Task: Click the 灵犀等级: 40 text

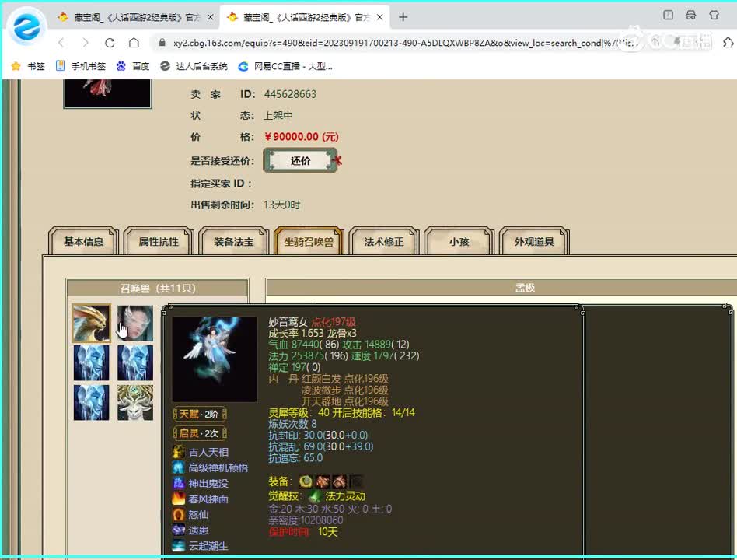Action: pos(299,413)
